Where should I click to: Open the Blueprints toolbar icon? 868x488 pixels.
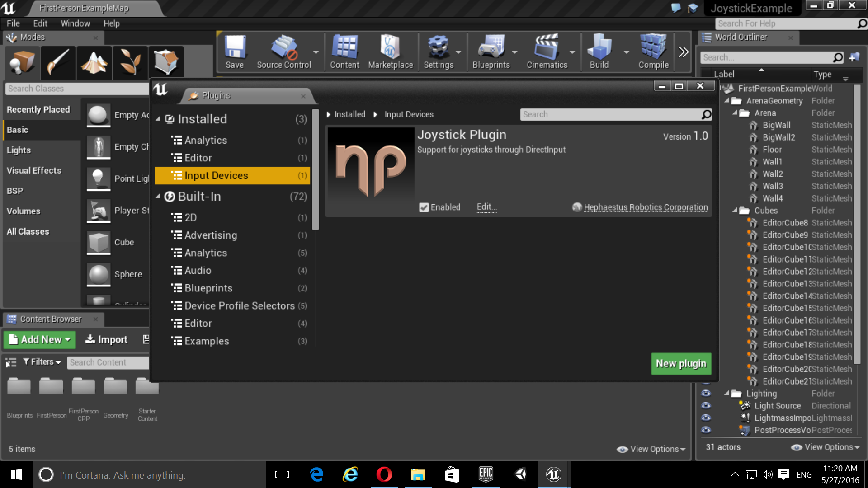coord(491,52)
